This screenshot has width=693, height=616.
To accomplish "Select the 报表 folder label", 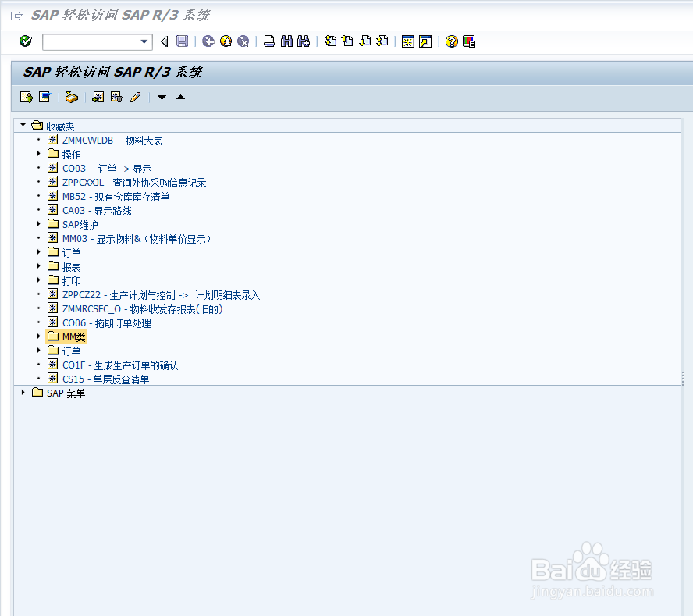I will tap(71, 267).
